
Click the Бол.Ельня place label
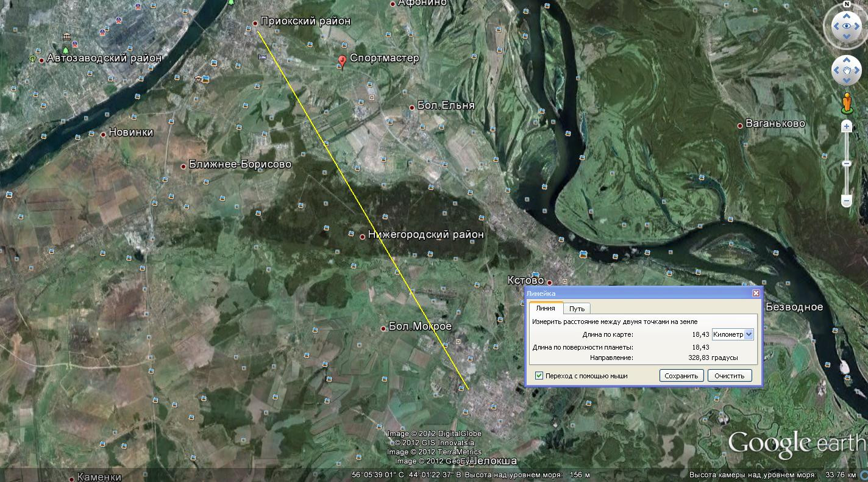click(x=446, y=106)
